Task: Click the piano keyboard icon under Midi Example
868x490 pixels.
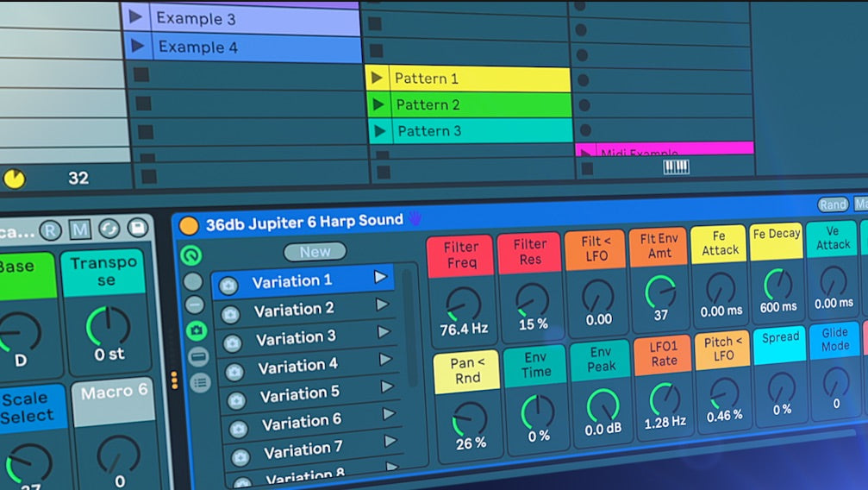Action: (x=676, y=166)
